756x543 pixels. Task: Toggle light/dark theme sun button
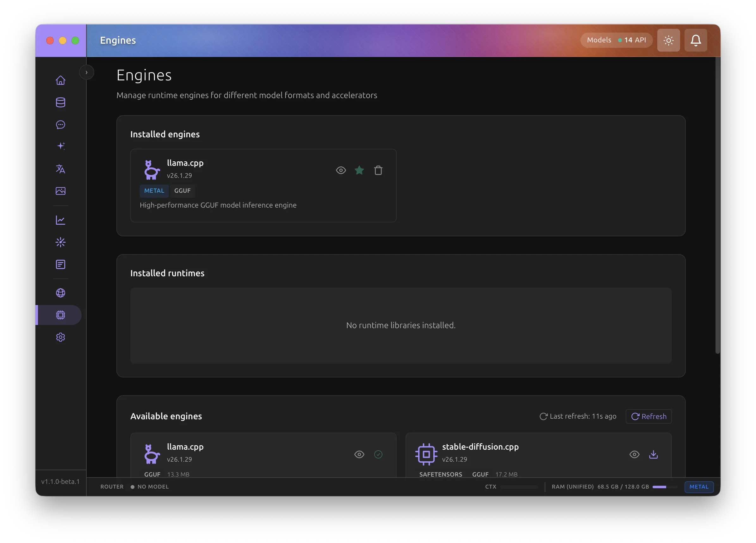[668, 41]
